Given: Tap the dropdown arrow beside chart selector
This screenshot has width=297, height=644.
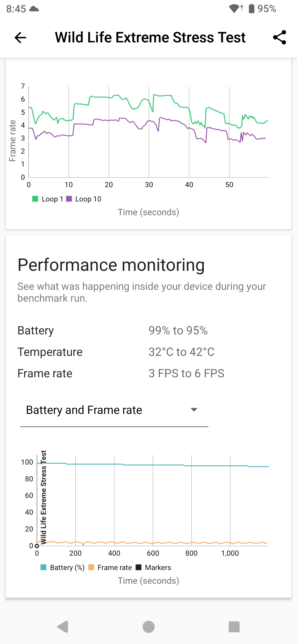Looking at the screenshot, I should click(194, 410).
